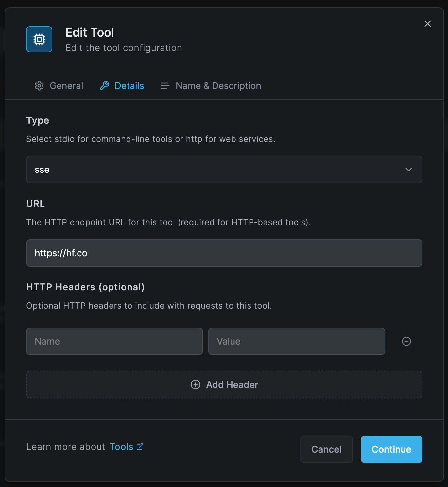Click the wrench icon on the Details tab
This screenshot has width=448, height=487.
(x=104, y=85)
